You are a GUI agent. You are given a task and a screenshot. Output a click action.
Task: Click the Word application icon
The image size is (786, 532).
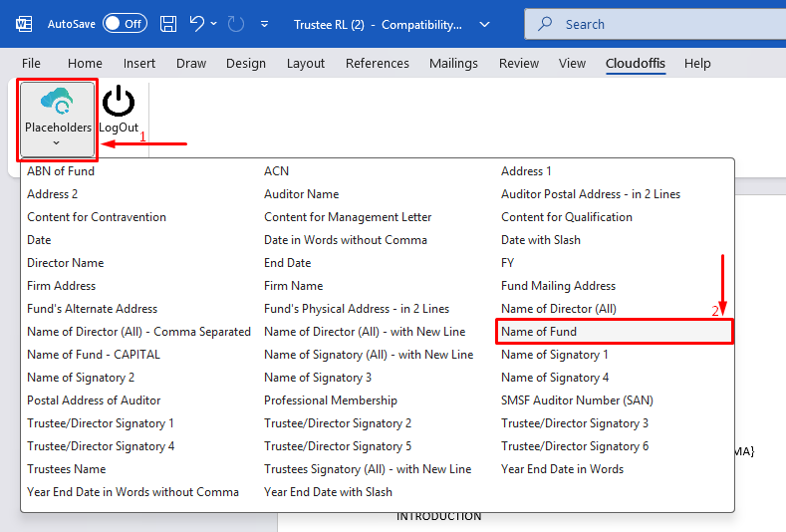coord(24,24)
